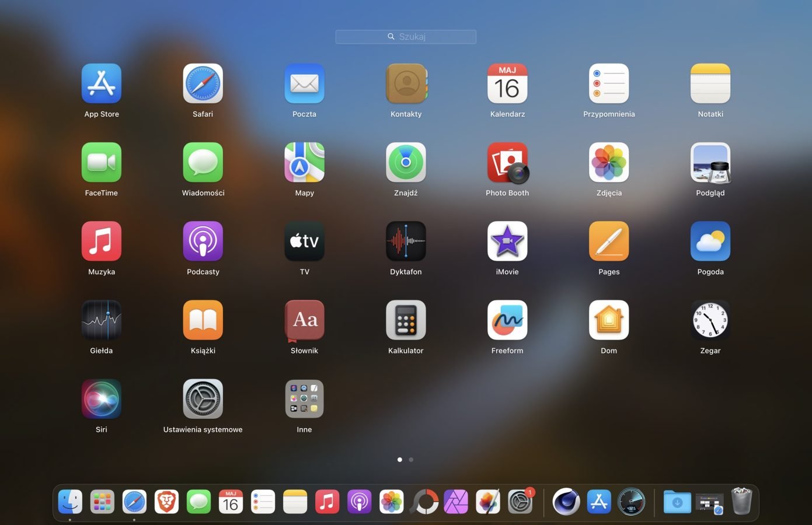Open Photo Booth

(507, 162)
